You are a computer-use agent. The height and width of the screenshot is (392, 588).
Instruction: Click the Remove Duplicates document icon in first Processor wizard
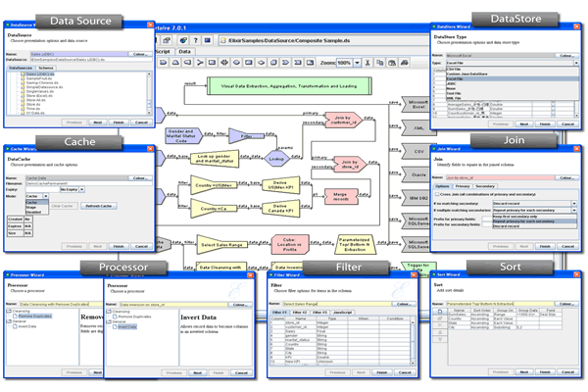[16, 317]
